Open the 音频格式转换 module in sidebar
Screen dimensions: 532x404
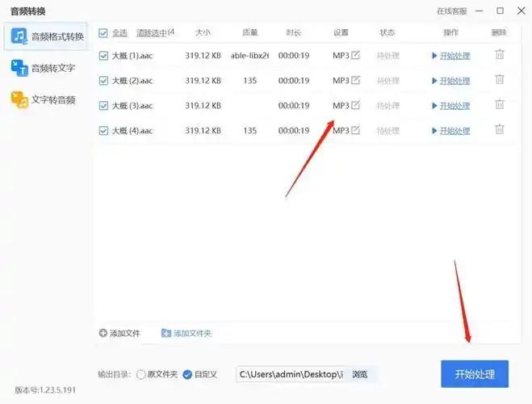click(46, 36)
